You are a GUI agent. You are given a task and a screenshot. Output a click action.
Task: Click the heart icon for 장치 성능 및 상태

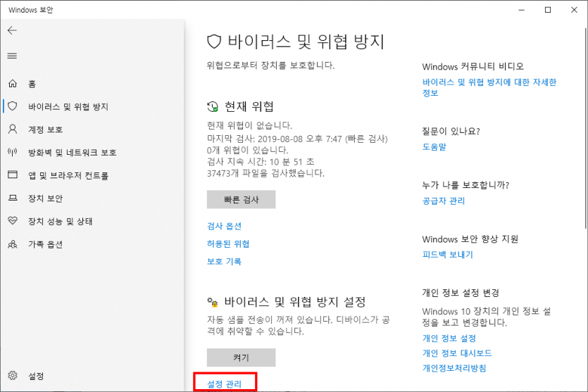[x=13, y=221]
